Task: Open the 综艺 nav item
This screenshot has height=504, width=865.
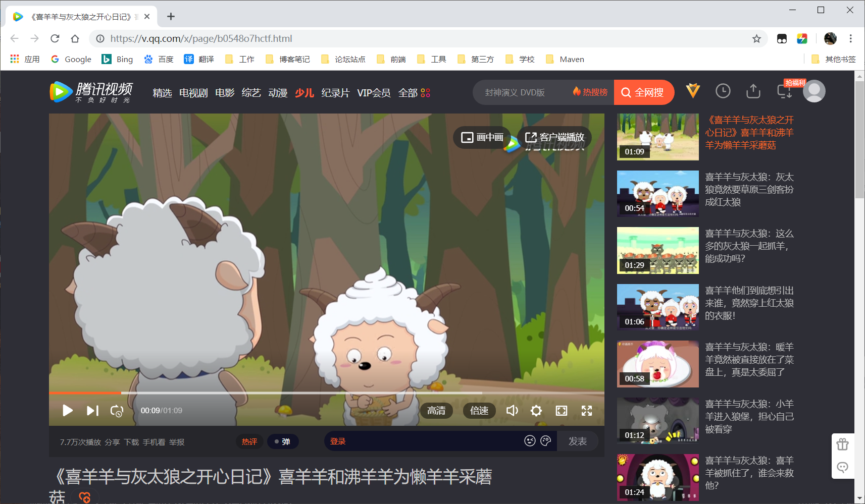Action: [251, 93]
